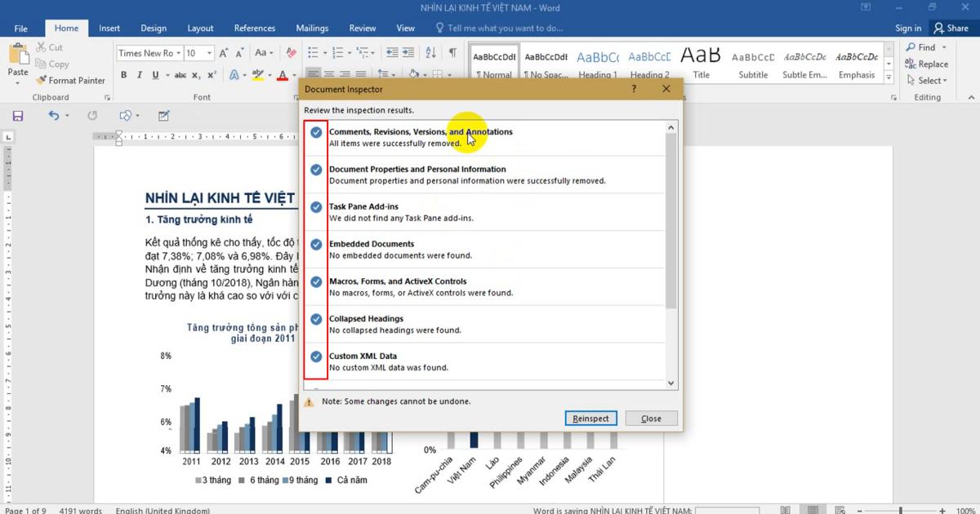Toggle Show/Hide paragraph marks
This screenshot has width=980, height=514.
point(452,51)
